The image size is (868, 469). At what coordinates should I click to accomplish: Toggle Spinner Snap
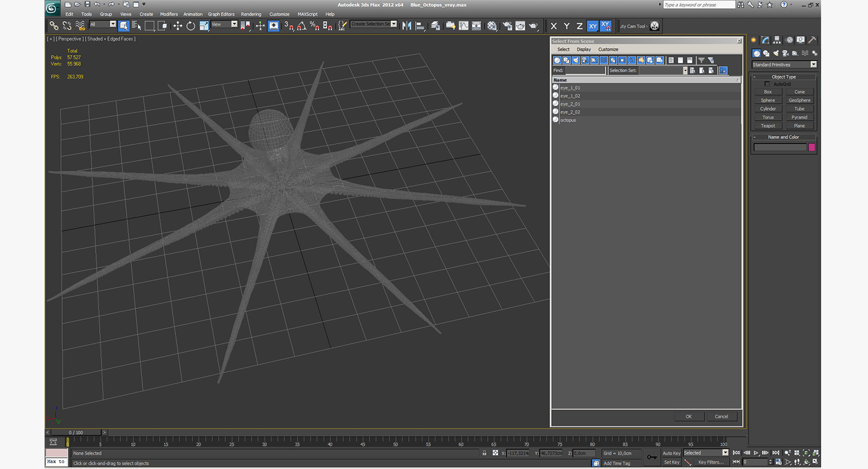[327, 26]
